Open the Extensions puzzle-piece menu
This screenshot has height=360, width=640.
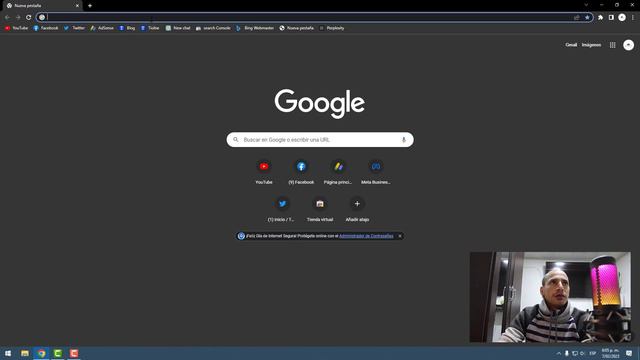[x=600, y=17]
